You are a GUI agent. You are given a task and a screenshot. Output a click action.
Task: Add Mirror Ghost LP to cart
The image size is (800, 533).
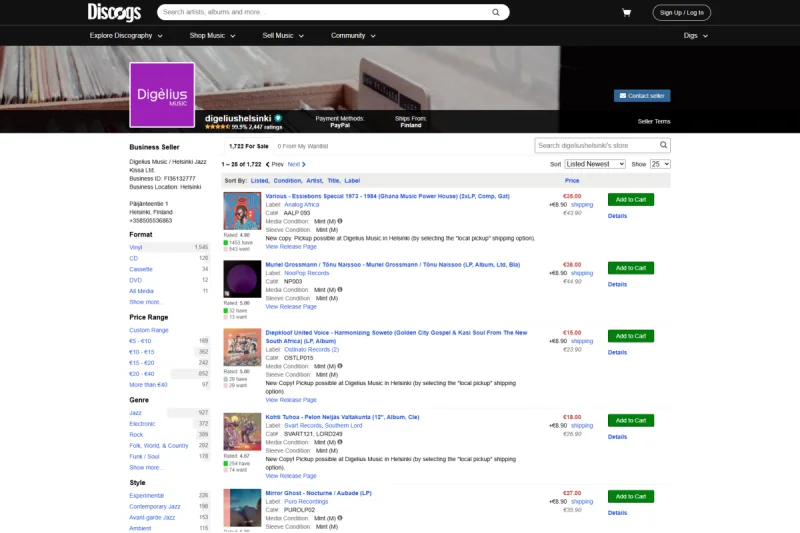[631, 496]
